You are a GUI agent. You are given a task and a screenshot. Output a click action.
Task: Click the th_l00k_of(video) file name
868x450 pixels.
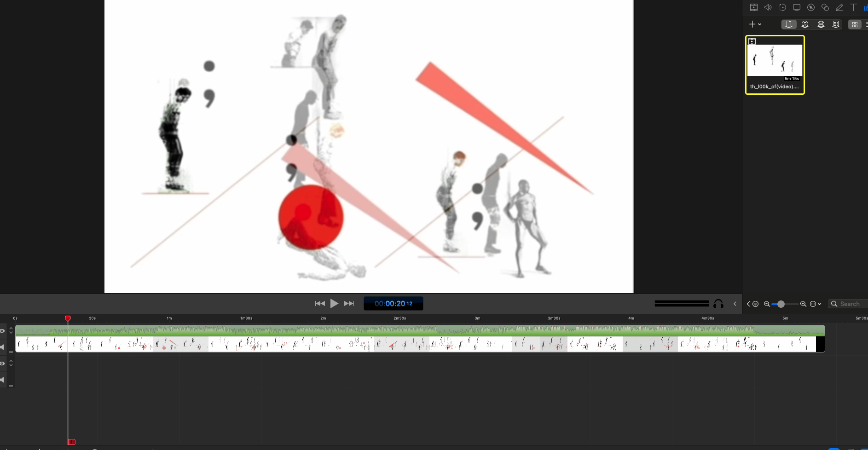(x=775, y=87)
